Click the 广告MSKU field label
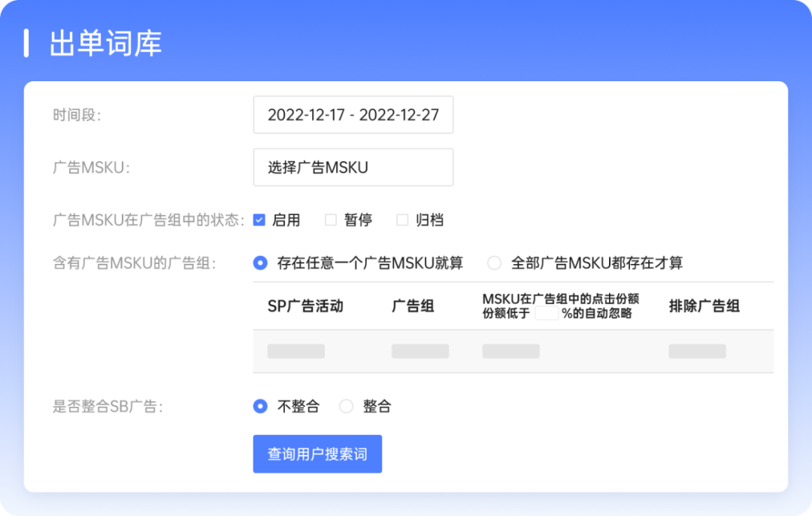 click(x=89, y=167)
